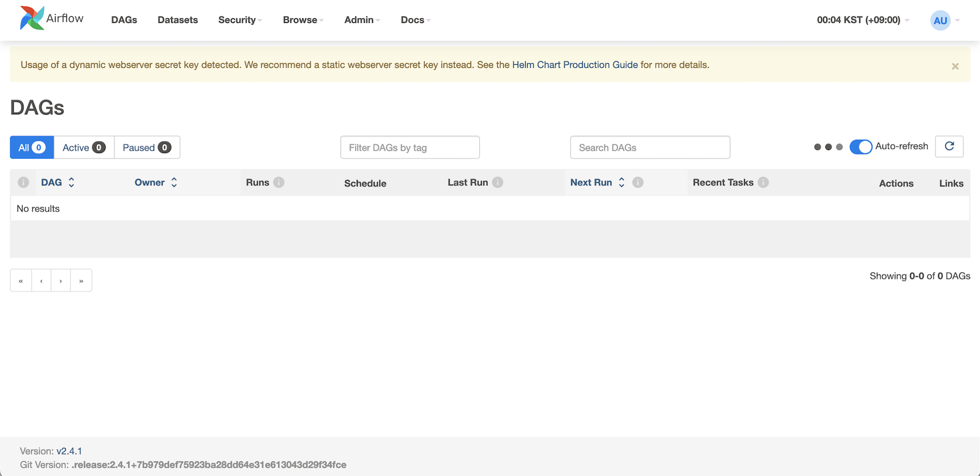Open the timezone 00:04 KST dropdown
Viewport: 980px width, 476px height.
(863, 20)
